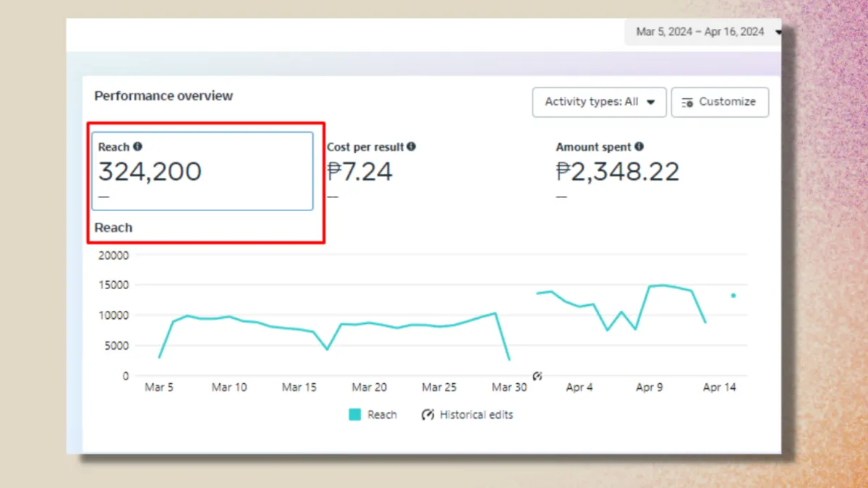This screenshot has height=488, width=868.
Task: Click the Performance overview heading
Action: click(163, 96)
